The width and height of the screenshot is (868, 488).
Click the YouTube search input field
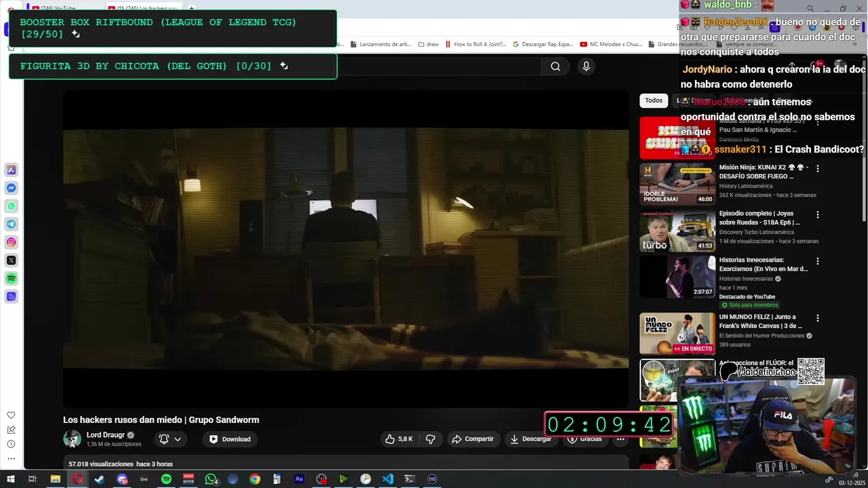pyautogui.click(x=439, y=66)
